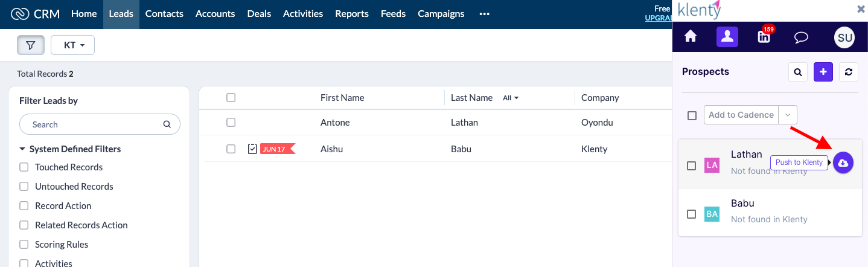
Task: Open the Klenty prospects person icon
Action: (x=727, y=37)
